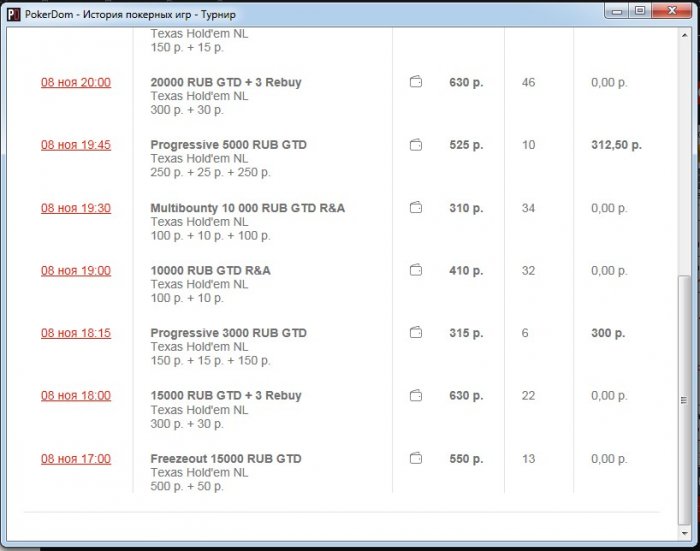Select Progressive 5000 RUB GTD title

229,145
